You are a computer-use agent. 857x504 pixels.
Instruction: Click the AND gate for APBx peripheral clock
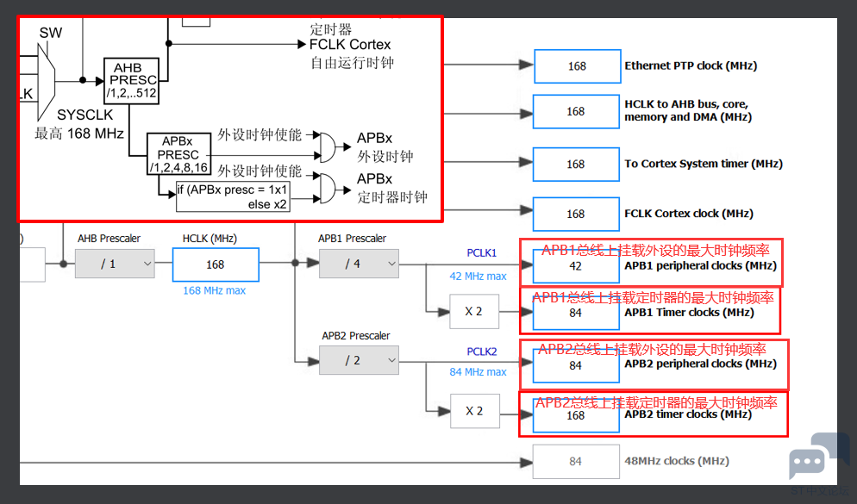click(327, 146)
